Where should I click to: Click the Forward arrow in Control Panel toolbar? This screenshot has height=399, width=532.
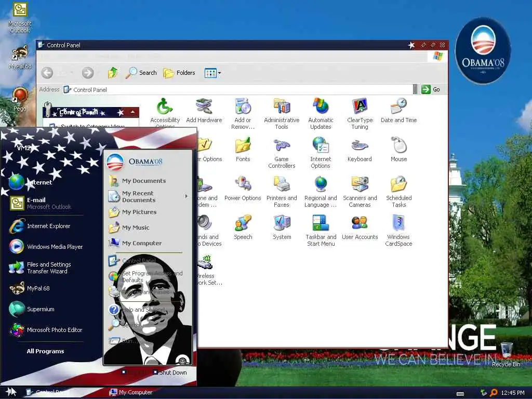click(x=87, y=73)
